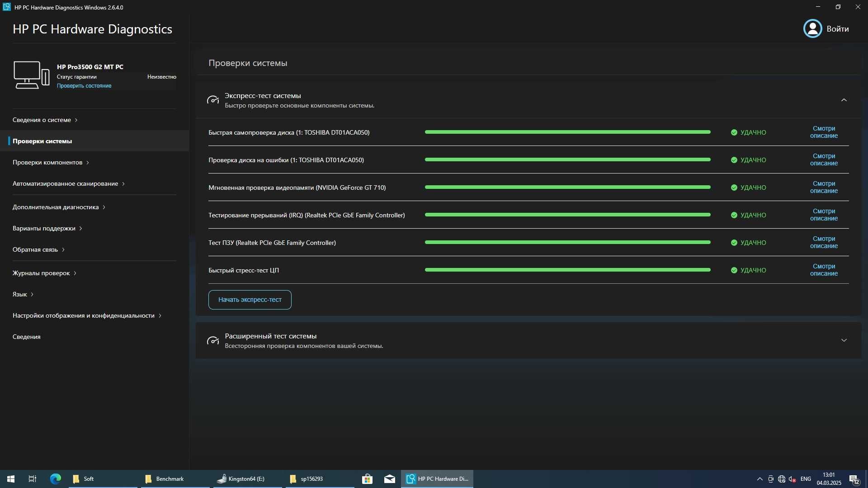
Task: Click the Проверки системы page heading
Action: click(248, 63)
